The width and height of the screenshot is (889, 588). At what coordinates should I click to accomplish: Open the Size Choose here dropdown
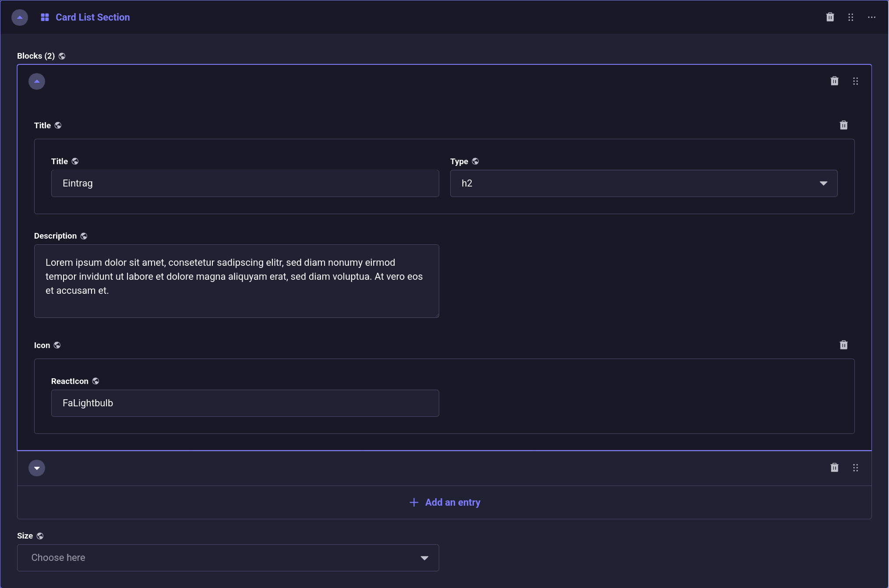click(228, 558)
